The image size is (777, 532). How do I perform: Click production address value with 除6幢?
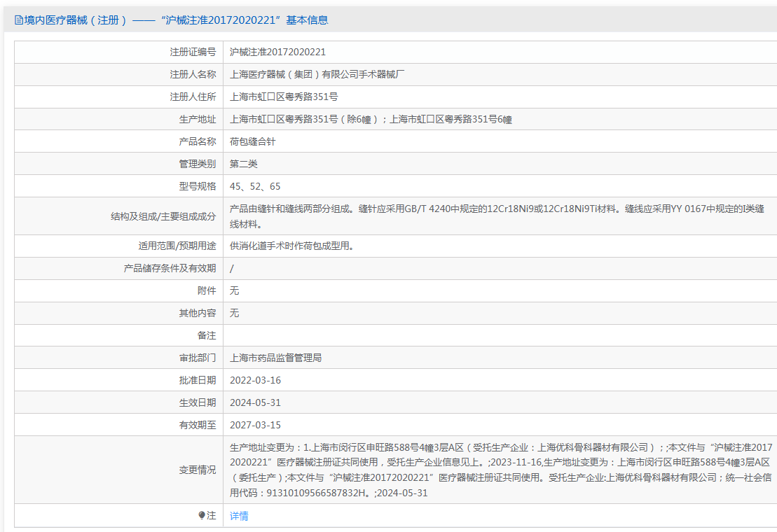(371, 119)
